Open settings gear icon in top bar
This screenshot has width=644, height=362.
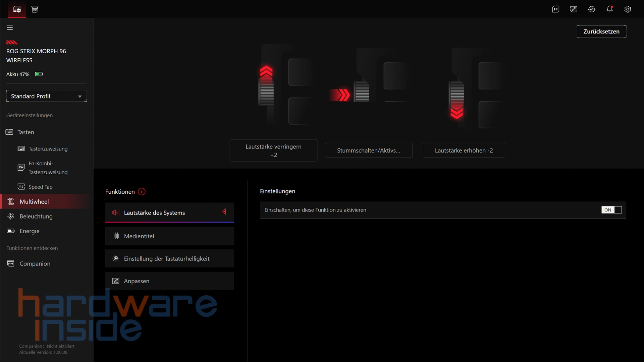[x=628, y=9]
